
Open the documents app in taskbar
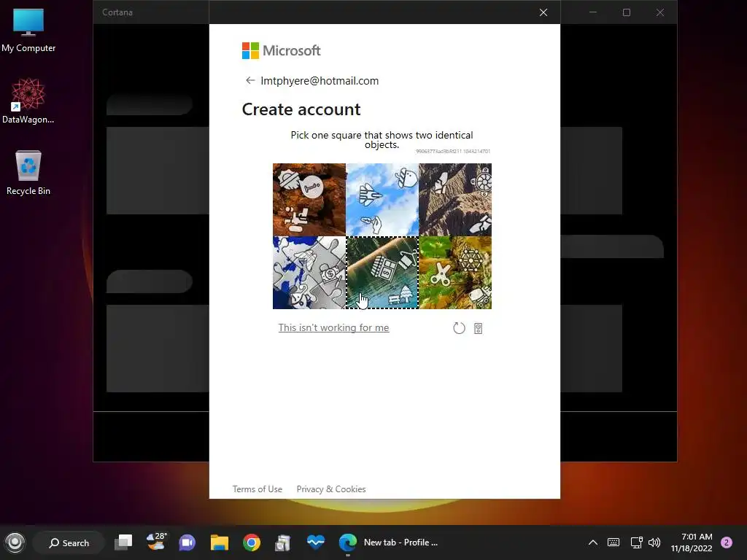coord(283,542)
